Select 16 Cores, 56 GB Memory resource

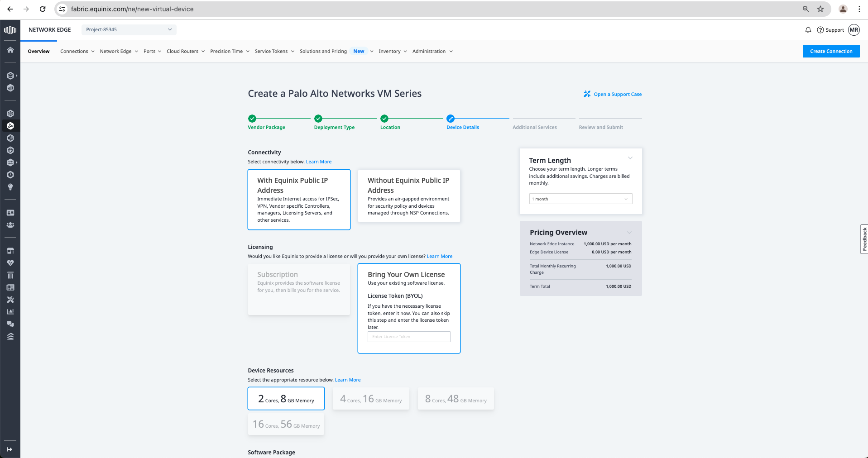coord(286,424)
